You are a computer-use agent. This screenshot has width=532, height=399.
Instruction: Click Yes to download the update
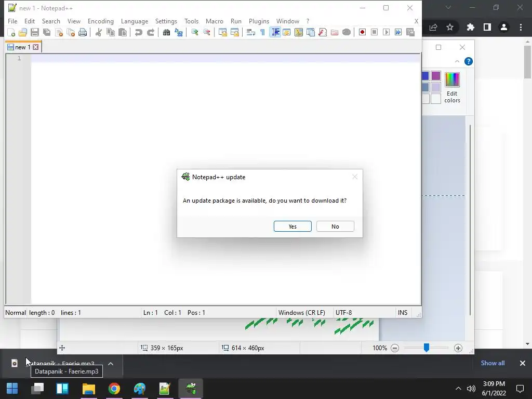(x=292, y=227)
